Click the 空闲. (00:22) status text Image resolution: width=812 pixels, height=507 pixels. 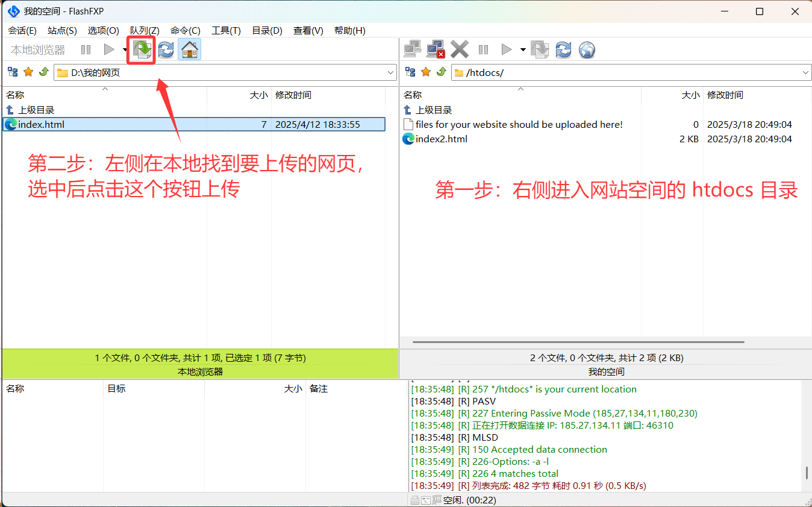[469, 500]
